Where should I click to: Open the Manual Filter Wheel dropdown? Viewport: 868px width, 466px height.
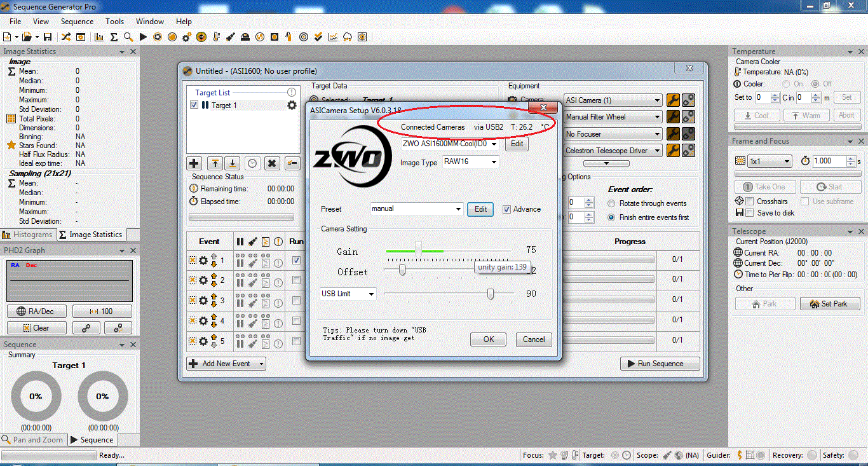[613, 117]
